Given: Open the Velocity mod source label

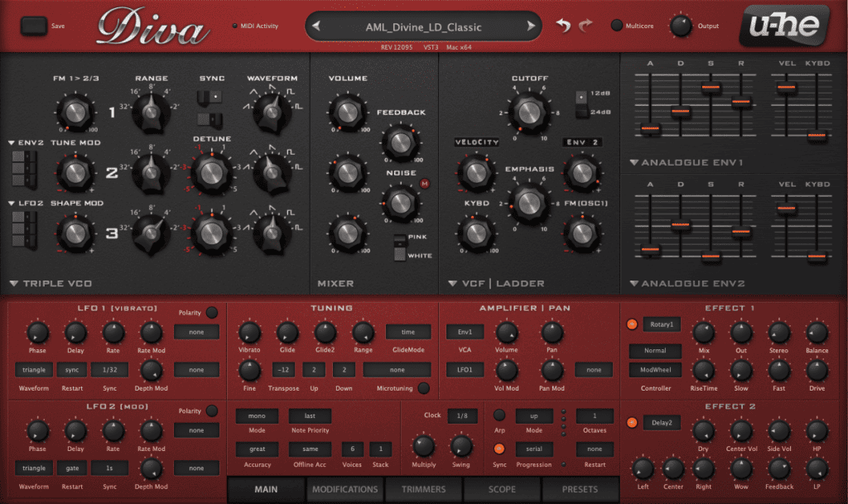Looking at the screenshot, I should [x=476, y=142].
